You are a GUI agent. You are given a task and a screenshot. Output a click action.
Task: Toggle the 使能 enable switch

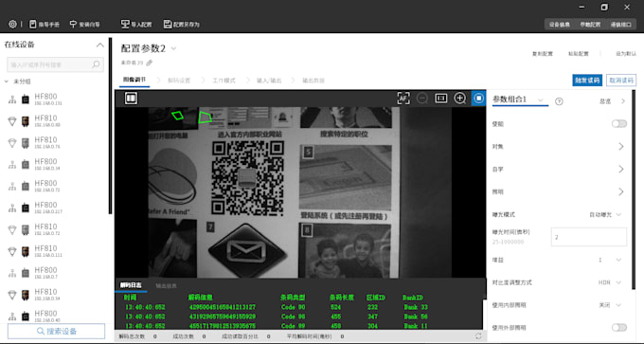tap(619, 124)
